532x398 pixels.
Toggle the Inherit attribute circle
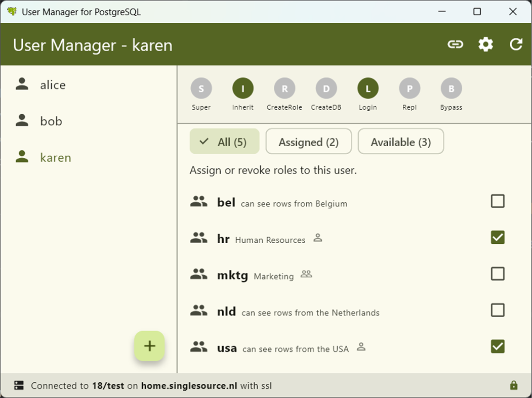(x=243, y=89)
